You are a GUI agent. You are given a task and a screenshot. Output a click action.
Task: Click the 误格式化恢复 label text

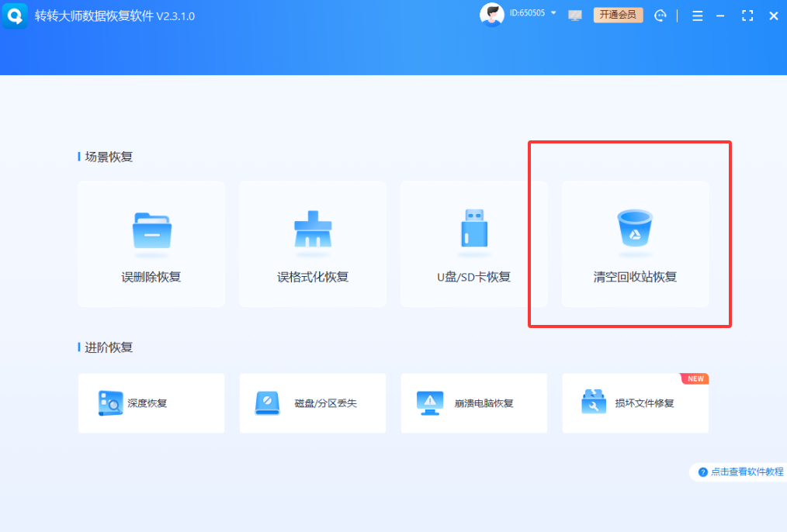pyautogui.click(x=313, y=277)
